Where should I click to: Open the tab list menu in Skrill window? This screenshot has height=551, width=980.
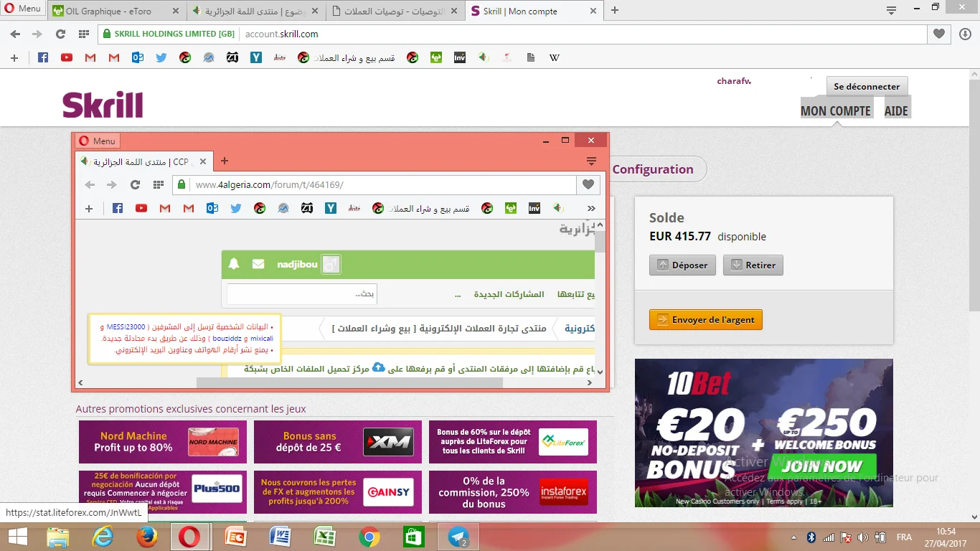click(891, 11)
